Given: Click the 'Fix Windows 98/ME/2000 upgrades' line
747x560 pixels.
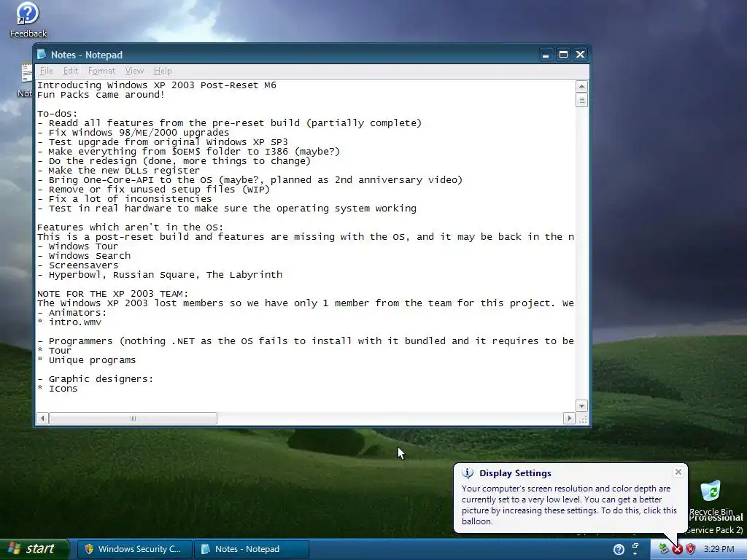Looking at the screenshot, I should pyautogui.click(x=133, y=133).
